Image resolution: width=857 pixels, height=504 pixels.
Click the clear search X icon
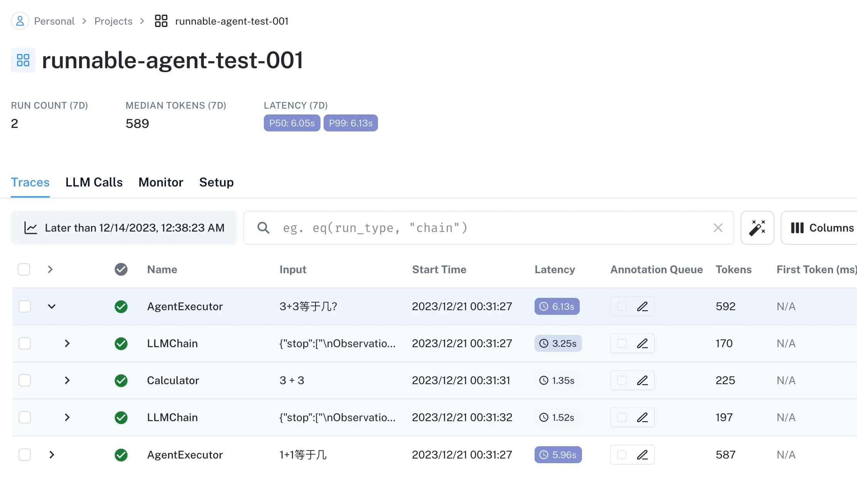718,228
